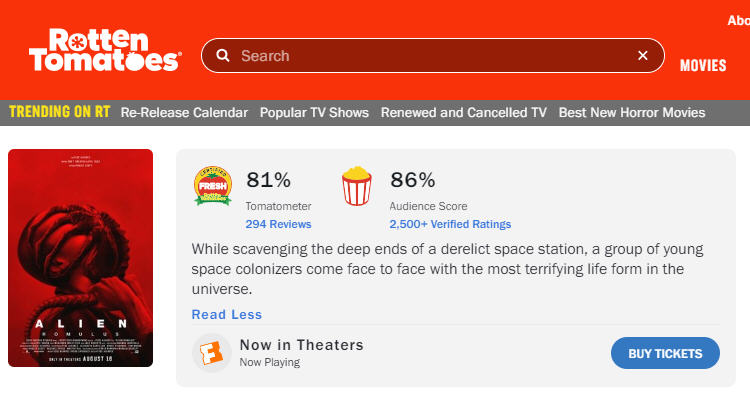Click the popcorn bucket audience icon
The width and height of the screenshot is (750, 412).
356,186
